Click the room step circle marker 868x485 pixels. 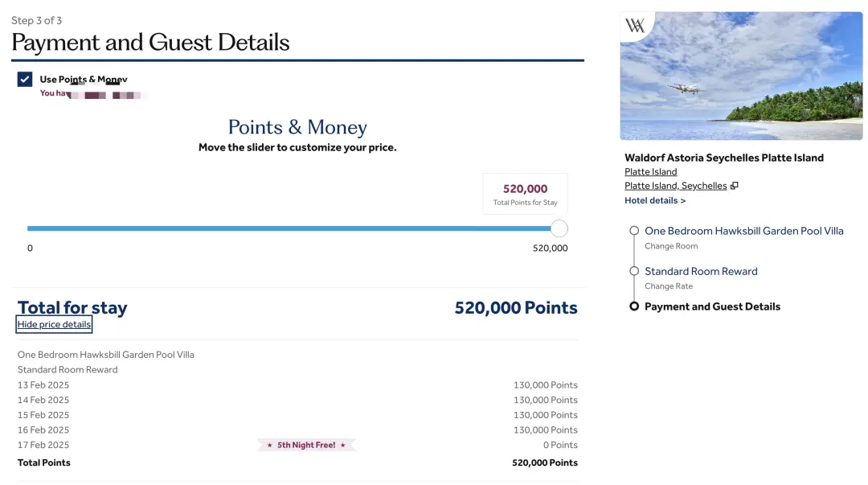click(x=634, y=231)
